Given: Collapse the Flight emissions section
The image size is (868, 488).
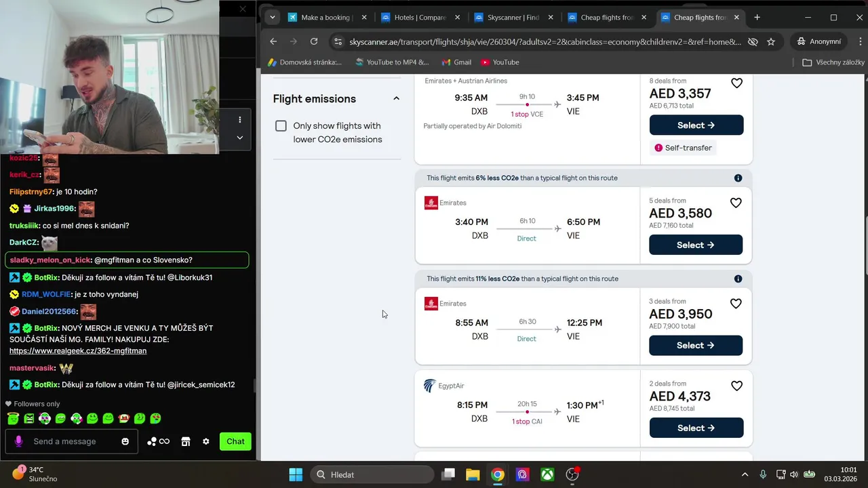Looking at the screenshot, I should click(x=396, y=98).
